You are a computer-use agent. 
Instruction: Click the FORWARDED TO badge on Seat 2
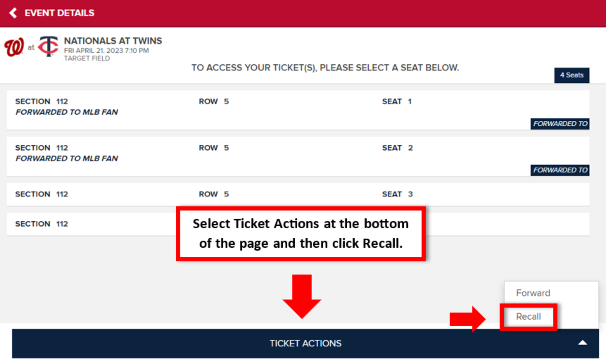(x=560, y=170)
